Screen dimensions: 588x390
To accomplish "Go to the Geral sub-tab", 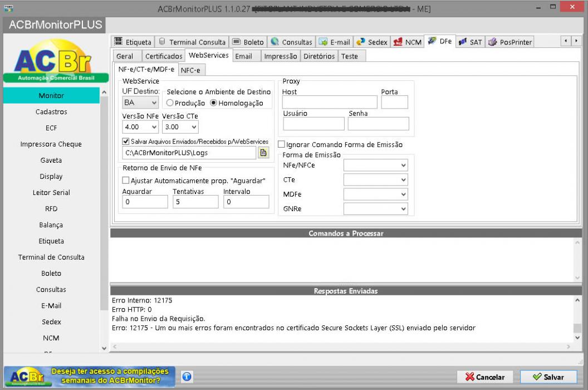I will tap(127, 56).
